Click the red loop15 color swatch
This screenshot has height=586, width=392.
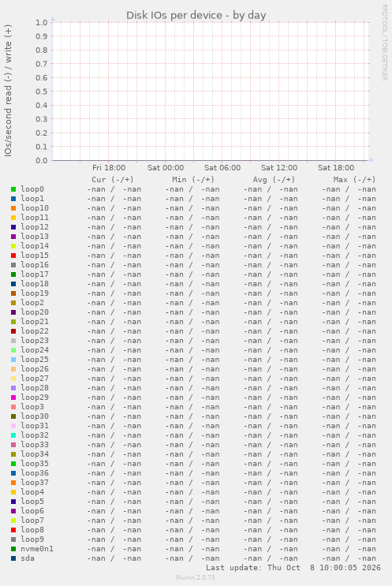pos(13,256)
